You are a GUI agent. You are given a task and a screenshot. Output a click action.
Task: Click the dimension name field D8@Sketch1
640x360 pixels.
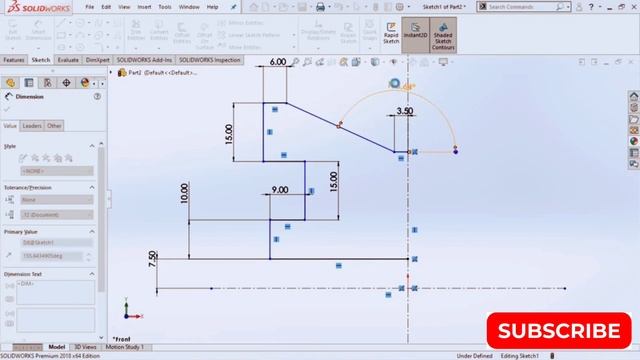coord(57,242)
